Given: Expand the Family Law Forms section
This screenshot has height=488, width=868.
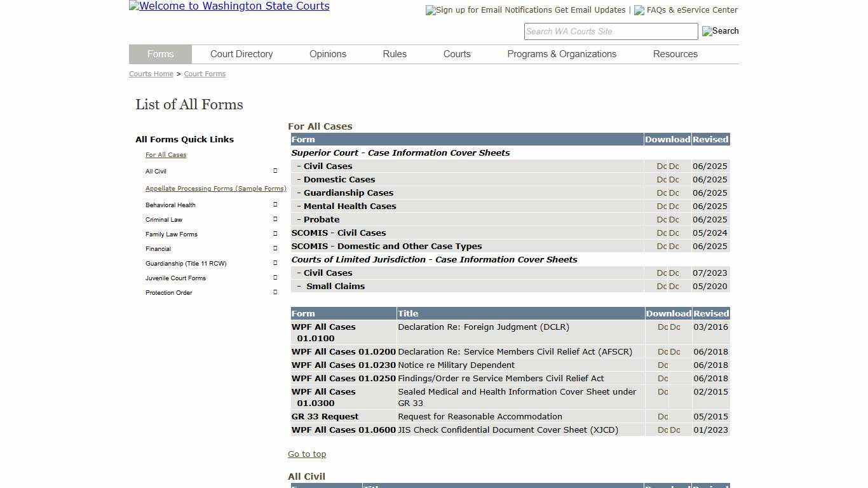Looking at the screenshot, I should (x=275, y=233).
